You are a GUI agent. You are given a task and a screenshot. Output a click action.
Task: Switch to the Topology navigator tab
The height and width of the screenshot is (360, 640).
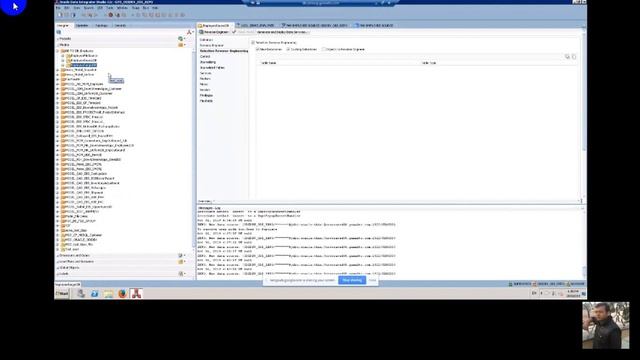click(101, 25)
